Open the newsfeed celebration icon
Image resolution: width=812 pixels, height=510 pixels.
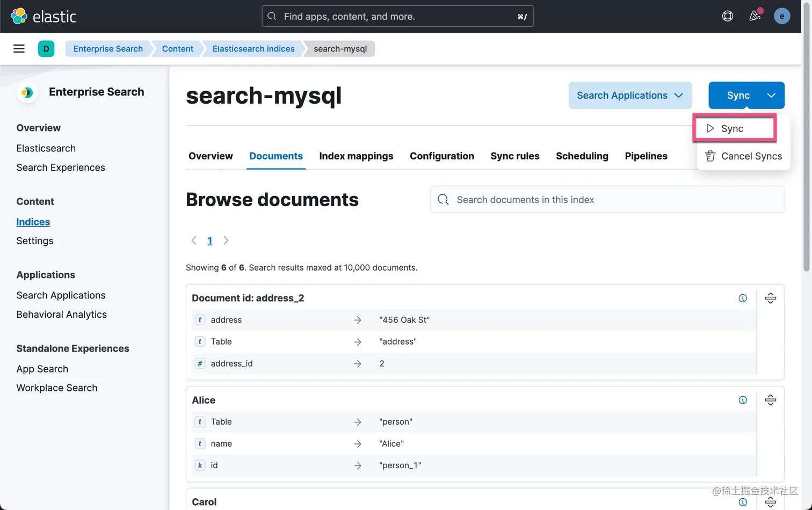[755, 16]
